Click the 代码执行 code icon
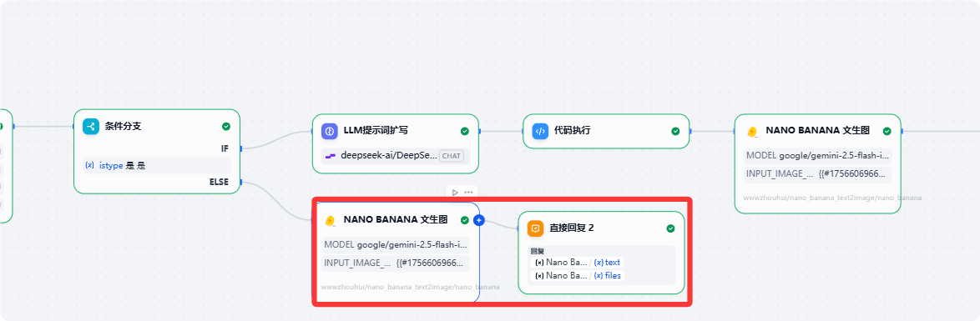Viewport: 980px width, 321px height. point(540,131)
